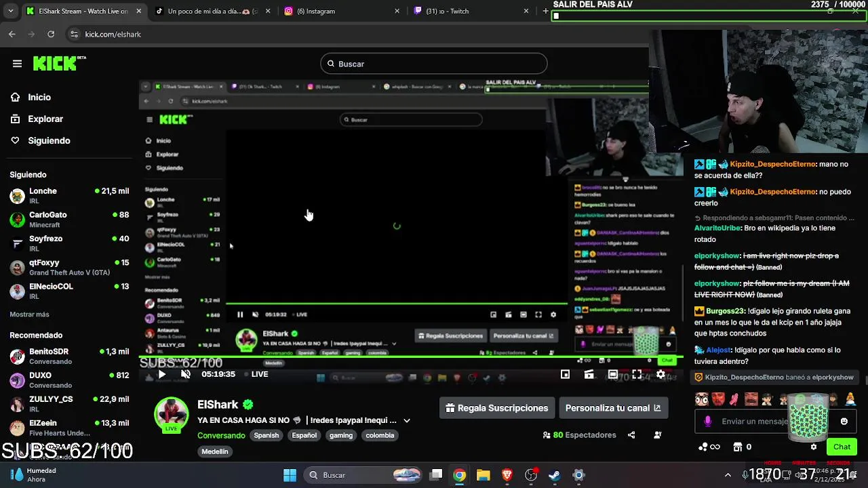Open File Explorer from the taskbar
The width and height of the screenshot is (868, 488).
point(484,475)
